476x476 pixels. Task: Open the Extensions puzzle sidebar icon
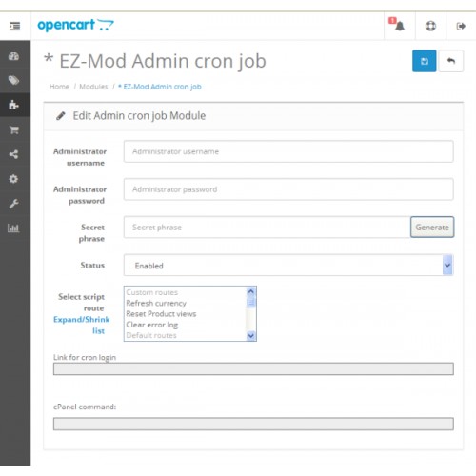coord(13,105)
